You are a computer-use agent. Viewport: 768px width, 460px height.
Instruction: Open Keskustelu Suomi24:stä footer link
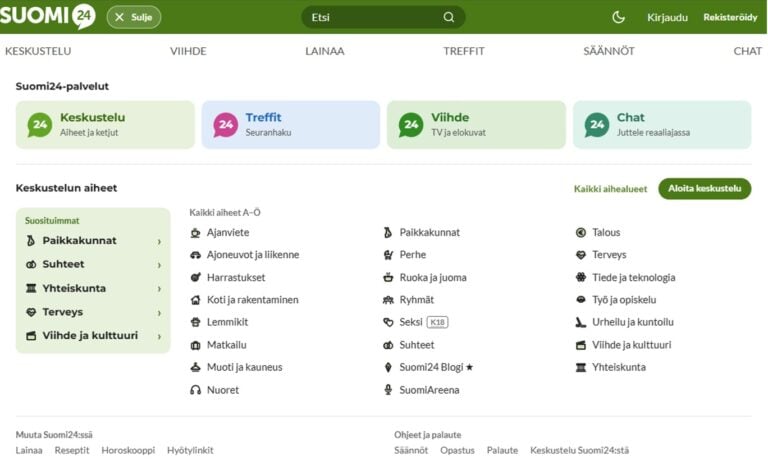tap(579, 450)
